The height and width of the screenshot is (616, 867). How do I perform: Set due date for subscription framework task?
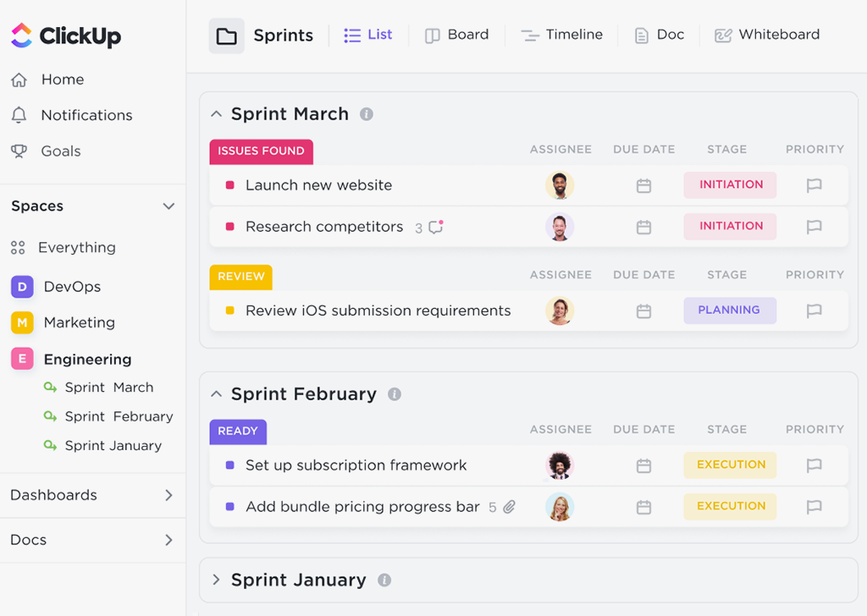[643, 465]
